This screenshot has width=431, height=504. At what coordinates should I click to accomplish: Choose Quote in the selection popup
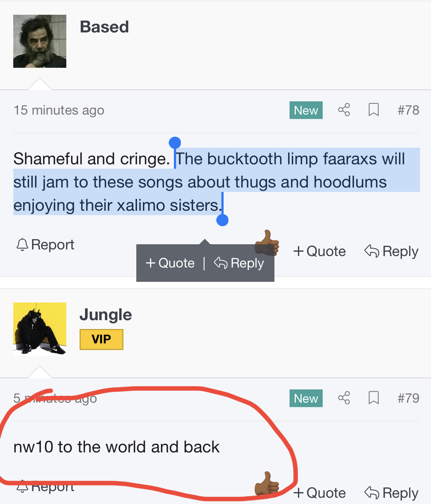170,263
